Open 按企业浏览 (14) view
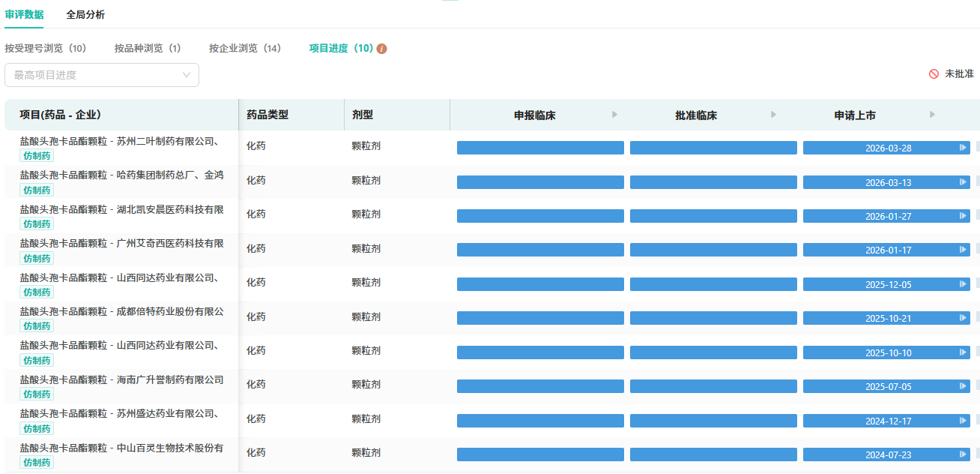Viewport: 980px width, 474px height. coord(245,49)
